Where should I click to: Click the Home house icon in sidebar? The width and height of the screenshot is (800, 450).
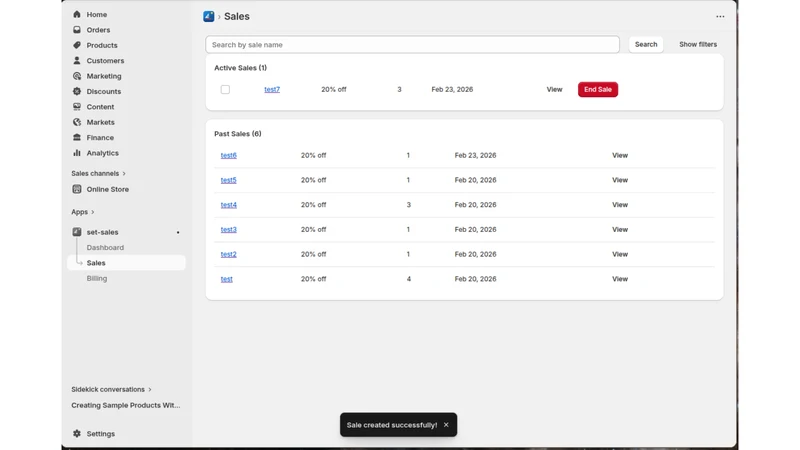(77, 14)
